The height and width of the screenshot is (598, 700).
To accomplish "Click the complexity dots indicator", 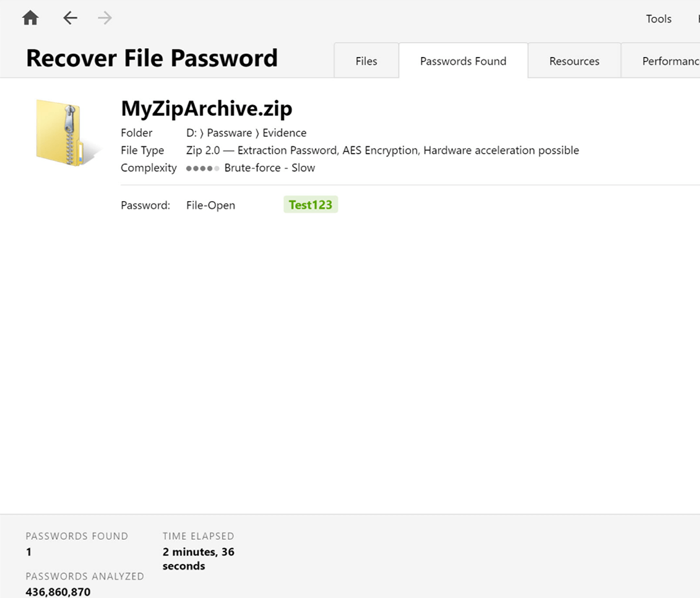I will (202, 168).
